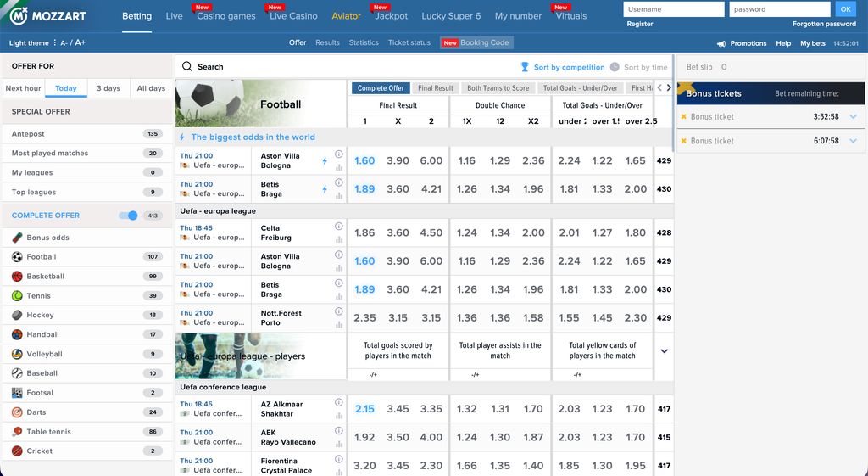868x476 pixels.
Task: Click the Username input field
Action: coord(674,8)
